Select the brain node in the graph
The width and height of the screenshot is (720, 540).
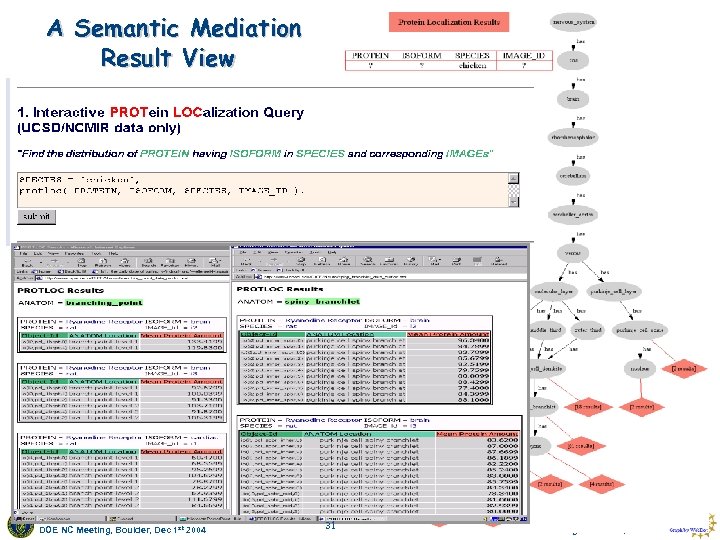[573, 99]
